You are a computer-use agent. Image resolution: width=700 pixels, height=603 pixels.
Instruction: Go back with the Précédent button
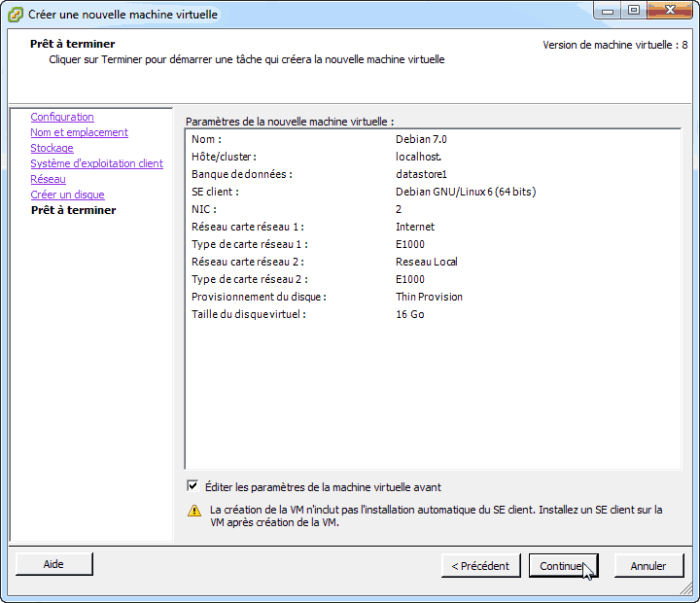point(480,565)
